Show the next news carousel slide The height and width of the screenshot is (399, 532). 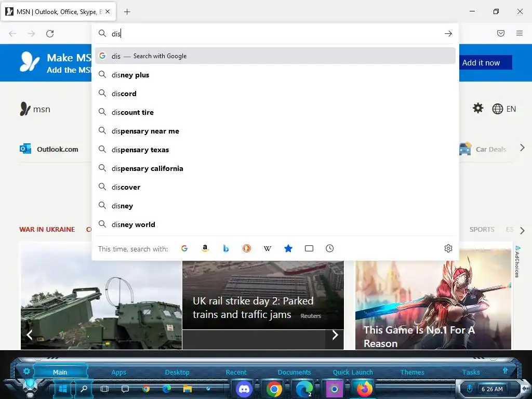pyautogui.click(x=335, y=335)
